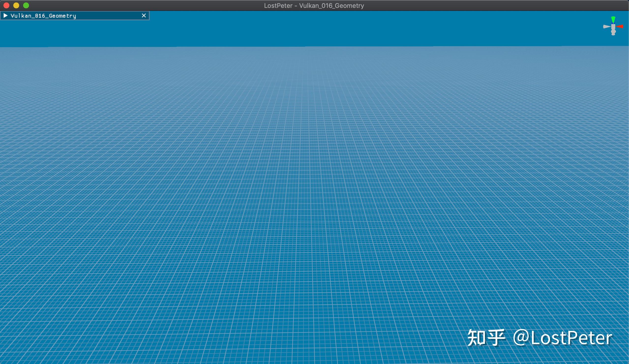Viewport: 629px width, 364px height.
Task: Click the red traffic light button
Action: coord(6,5)
